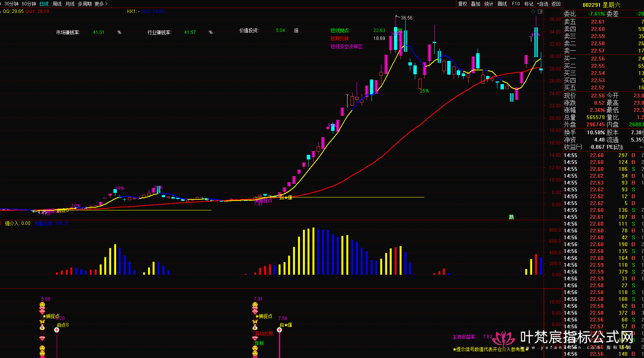Click the 36.56 high price marker
644x358 pixels.
tap(406, 18)
